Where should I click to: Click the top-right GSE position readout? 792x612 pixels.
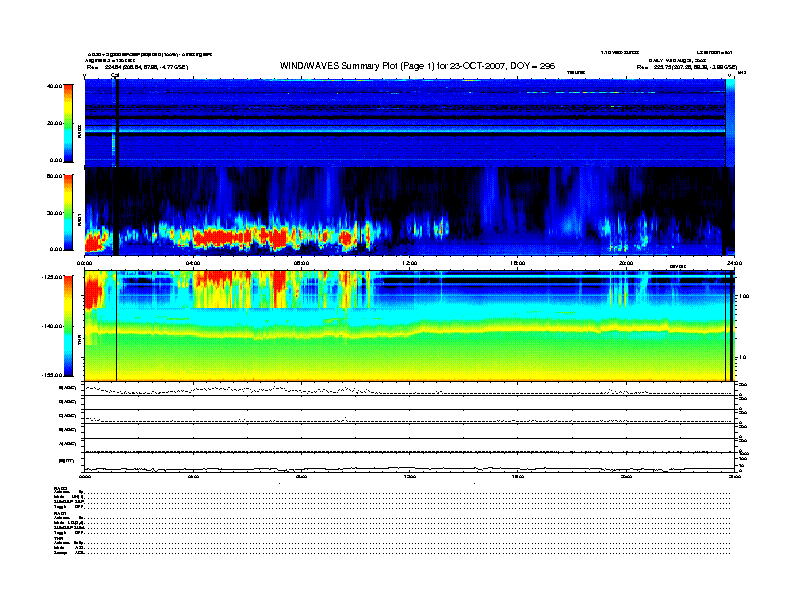(686, 67)
